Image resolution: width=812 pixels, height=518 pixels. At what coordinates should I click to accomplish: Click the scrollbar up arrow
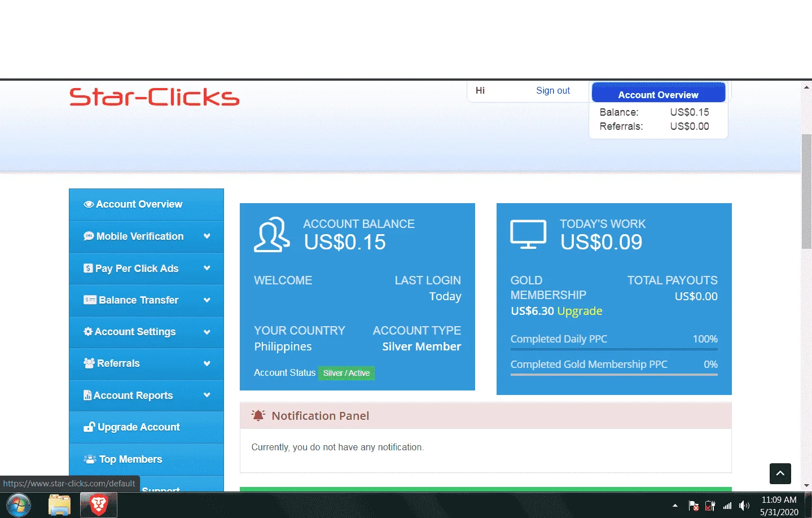click(x=806, y=87)
